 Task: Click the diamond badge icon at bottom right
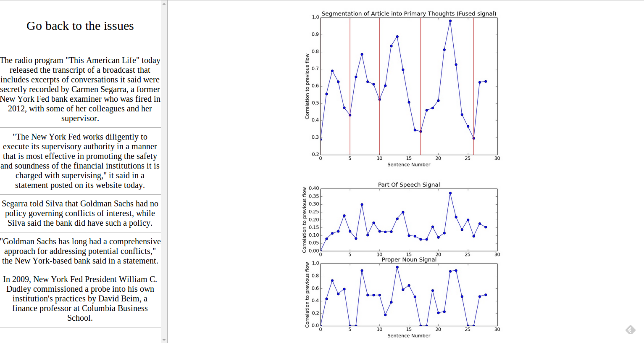pos(630,330)
